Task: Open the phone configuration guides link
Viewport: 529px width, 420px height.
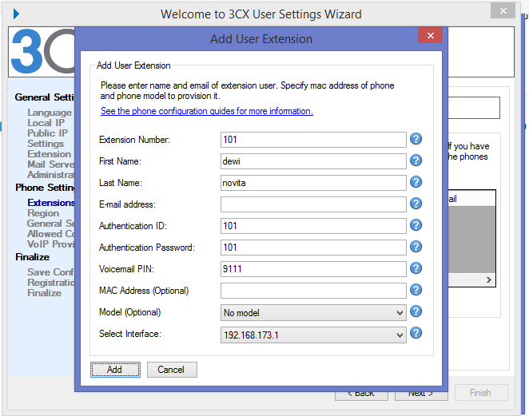Action: (x=207, y=111)
